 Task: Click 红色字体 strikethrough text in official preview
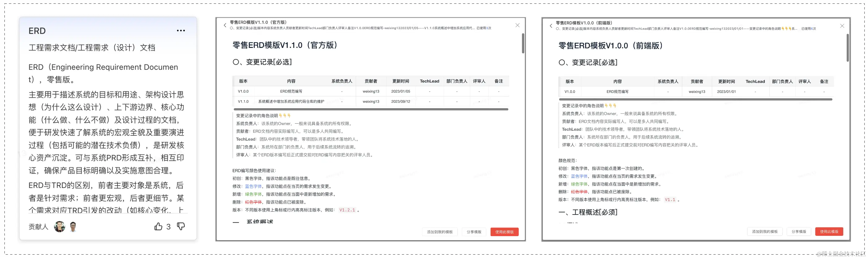pos(253,202)
